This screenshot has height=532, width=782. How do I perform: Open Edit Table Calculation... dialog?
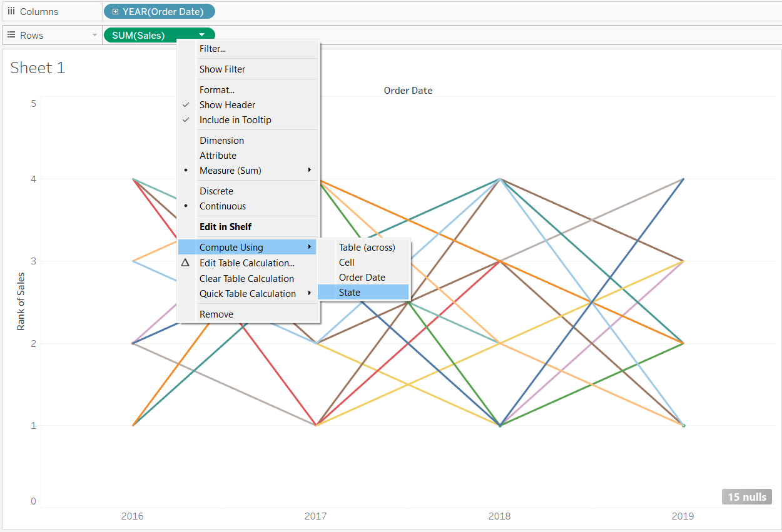click(249, 263)
